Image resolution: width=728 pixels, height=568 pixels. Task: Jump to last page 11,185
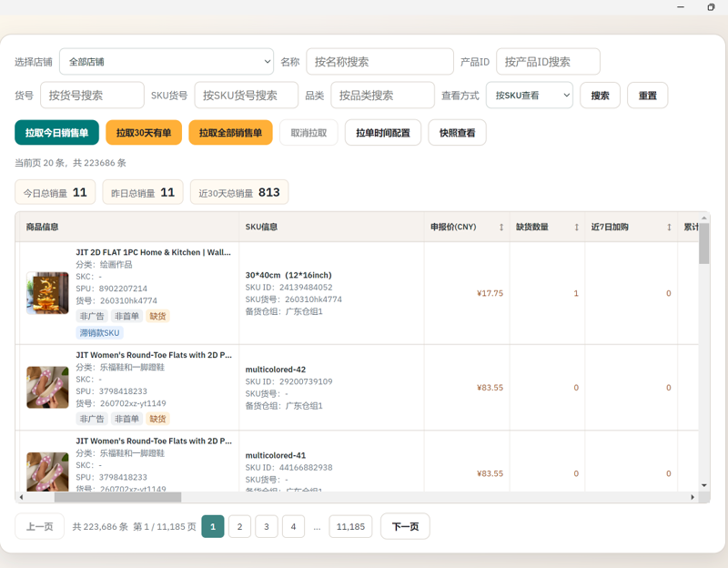pos(350,526)
